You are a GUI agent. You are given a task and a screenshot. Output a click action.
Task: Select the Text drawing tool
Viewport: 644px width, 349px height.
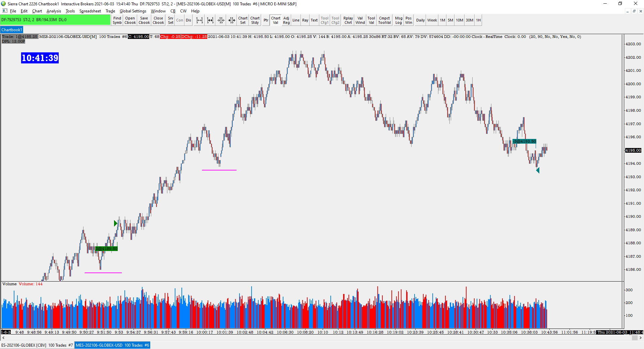tap(314, 20)
